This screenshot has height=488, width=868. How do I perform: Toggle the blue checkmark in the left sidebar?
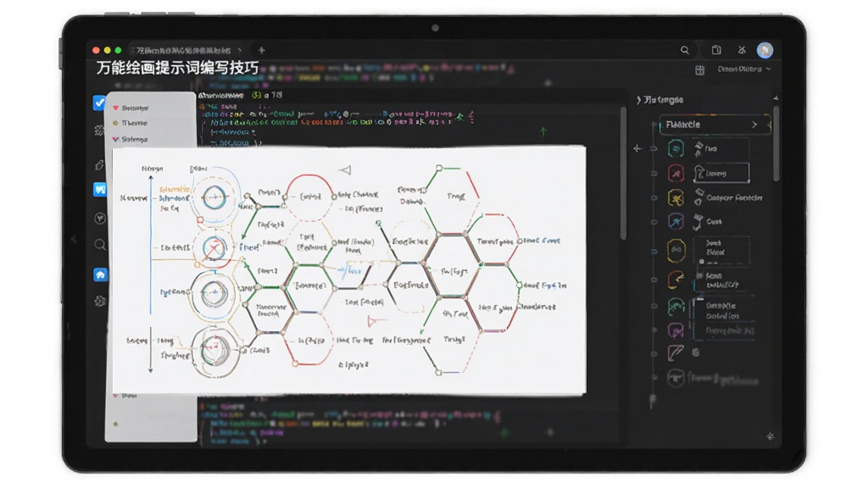point(100,103)
